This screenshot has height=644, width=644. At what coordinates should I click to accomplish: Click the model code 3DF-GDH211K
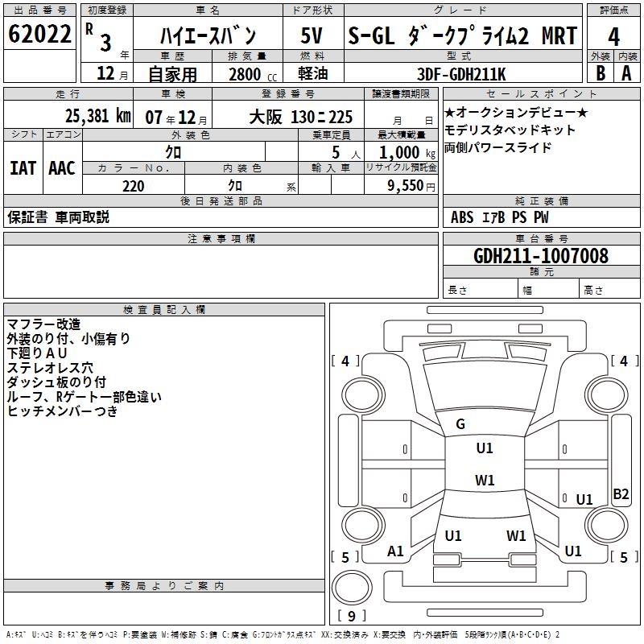463,73
